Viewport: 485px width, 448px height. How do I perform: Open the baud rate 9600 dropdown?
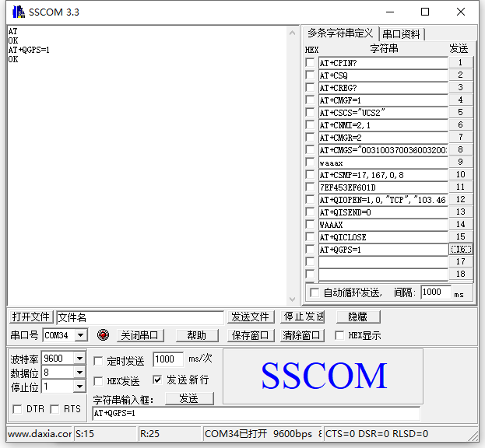click(x=79, y=359)
